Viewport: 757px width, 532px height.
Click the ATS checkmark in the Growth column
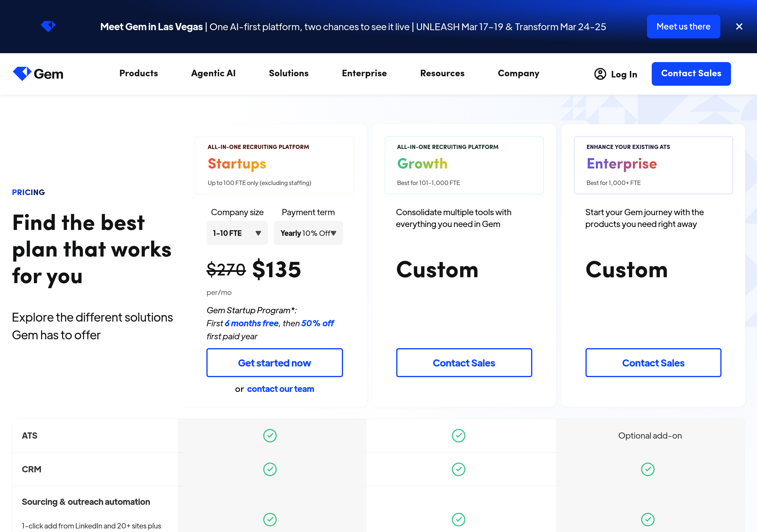458,435
